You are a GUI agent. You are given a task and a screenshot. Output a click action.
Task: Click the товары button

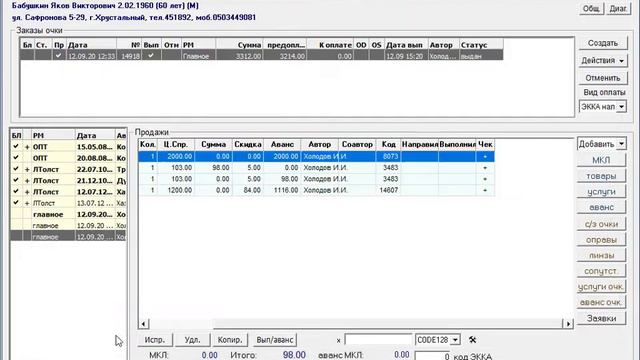(x=602, y=176)
